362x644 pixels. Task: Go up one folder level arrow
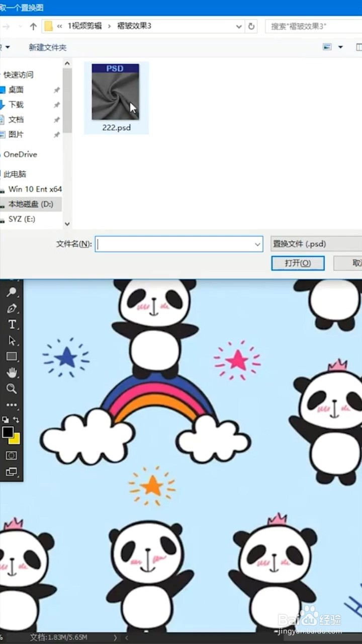(33, 26)
